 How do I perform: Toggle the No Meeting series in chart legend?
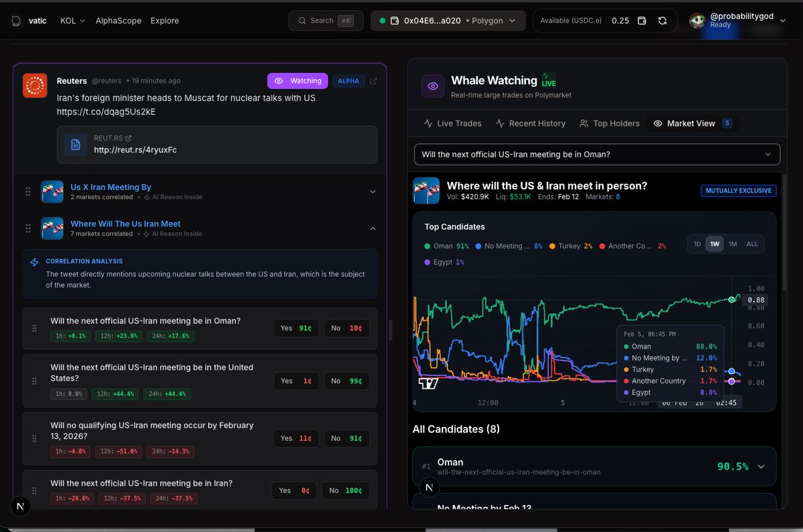509,246
